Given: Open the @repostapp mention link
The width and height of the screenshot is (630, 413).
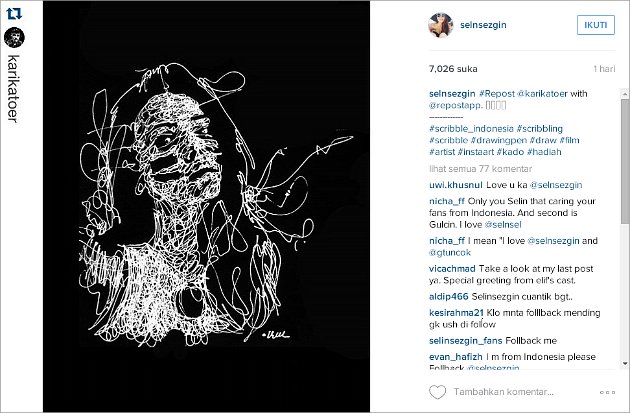Looking at the screenshot, I should [x=455, y=106].
